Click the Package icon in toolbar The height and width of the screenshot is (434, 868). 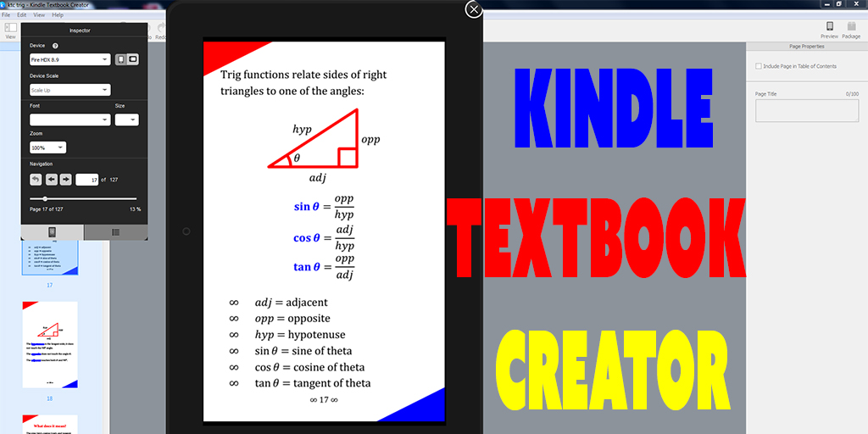point(851,28)
